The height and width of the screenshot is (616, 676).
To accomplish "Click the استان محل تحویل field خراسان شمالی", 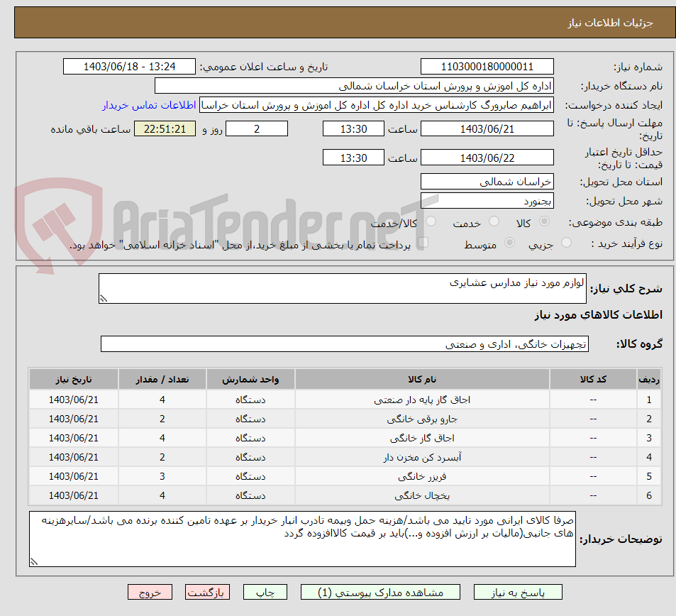I will pos(487,182).
